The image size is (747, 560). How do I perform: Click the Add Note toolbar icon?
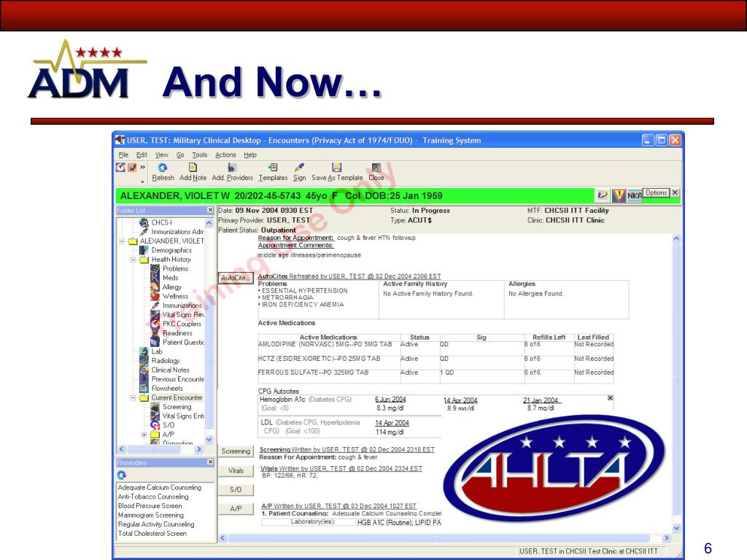193,168
